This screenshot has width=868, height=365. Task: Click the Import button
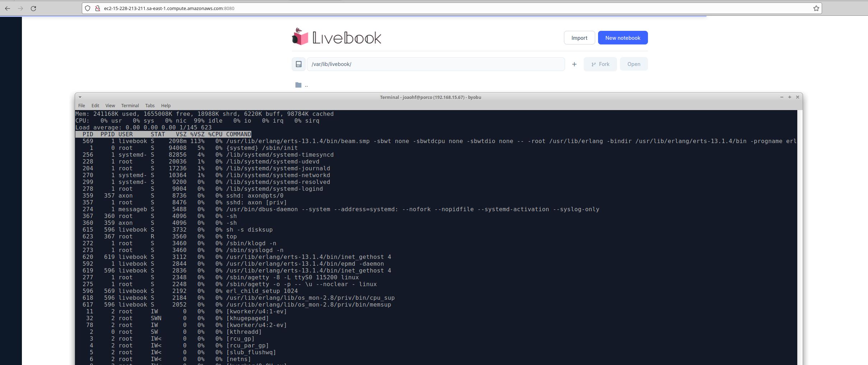(579, 38)
